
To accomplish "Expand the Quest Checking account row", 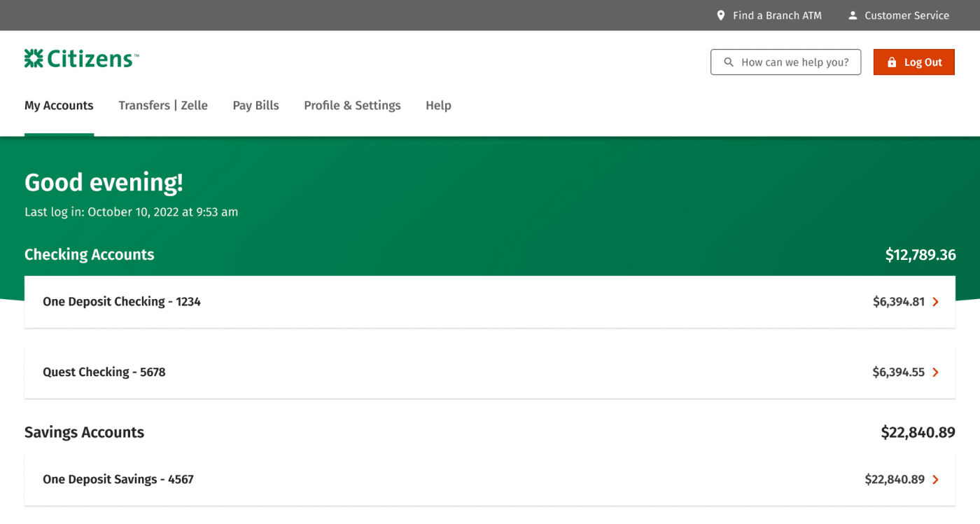I will point(104,372).
